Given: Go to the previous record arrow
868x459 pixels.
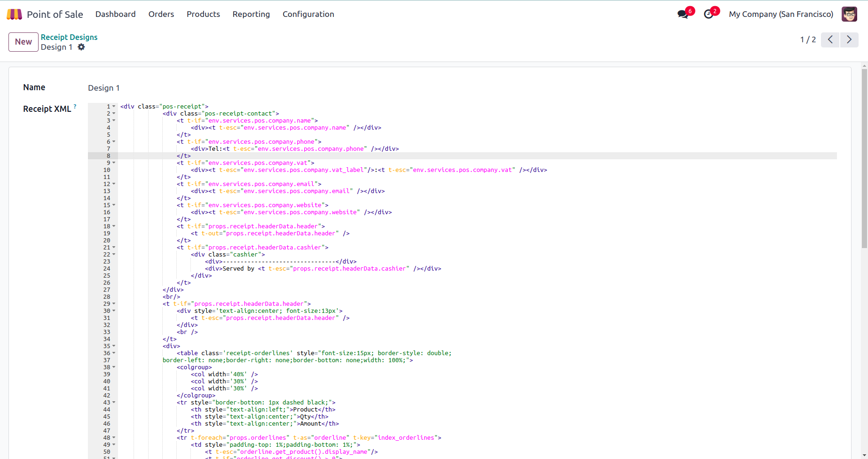Looking at the screenshot, I should pos(830,39).
